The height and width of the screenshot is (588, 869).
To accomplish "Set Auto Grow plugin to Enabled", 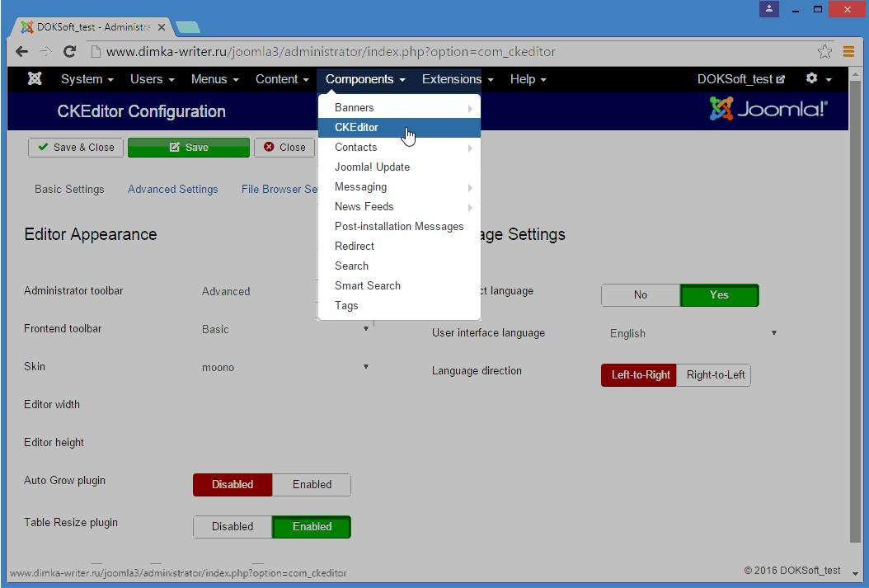I will pyautogui.click(x=312, y=485).
